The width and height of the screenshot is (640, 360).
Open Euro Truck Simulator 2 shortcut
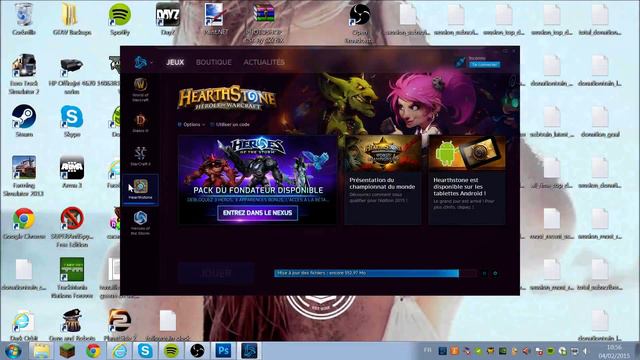click(x=24, y=74)
